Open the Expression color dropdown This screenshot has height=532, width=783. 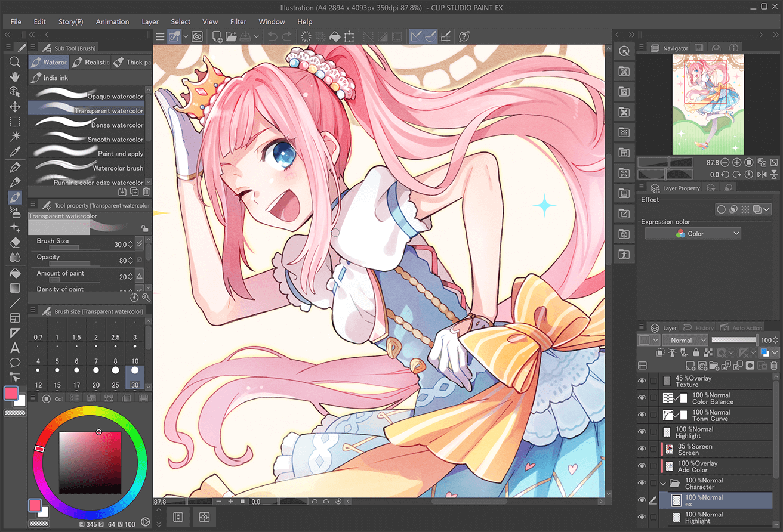(692, 233)
